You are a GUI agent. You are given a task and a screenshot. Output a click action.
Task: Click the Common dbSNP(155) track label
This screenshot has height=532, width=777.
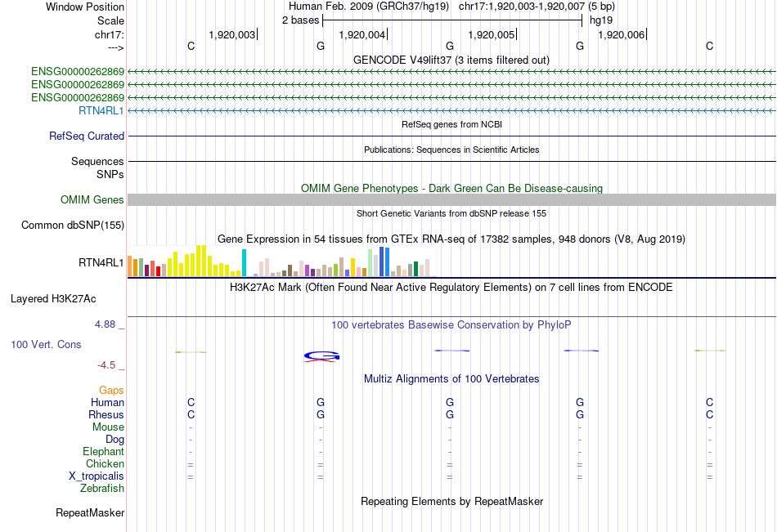[73, 225]
